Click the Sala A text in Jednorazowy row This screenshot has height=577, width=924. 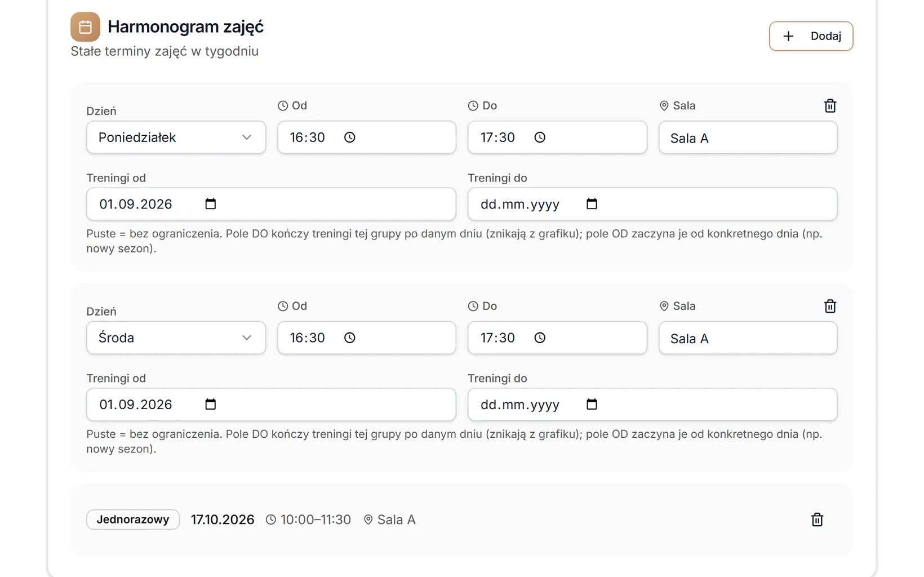click(396, 520)
